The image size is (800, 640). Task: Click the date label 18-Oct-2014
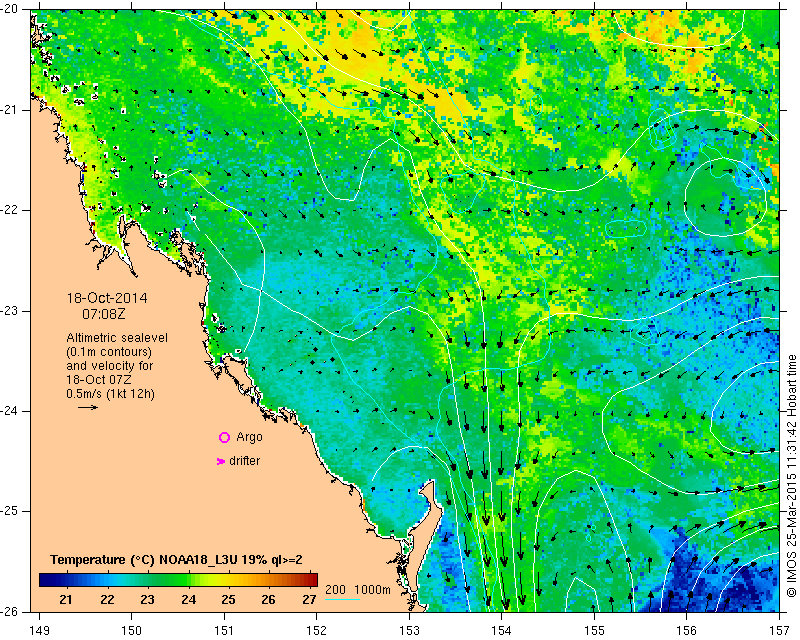coord(107,298)
